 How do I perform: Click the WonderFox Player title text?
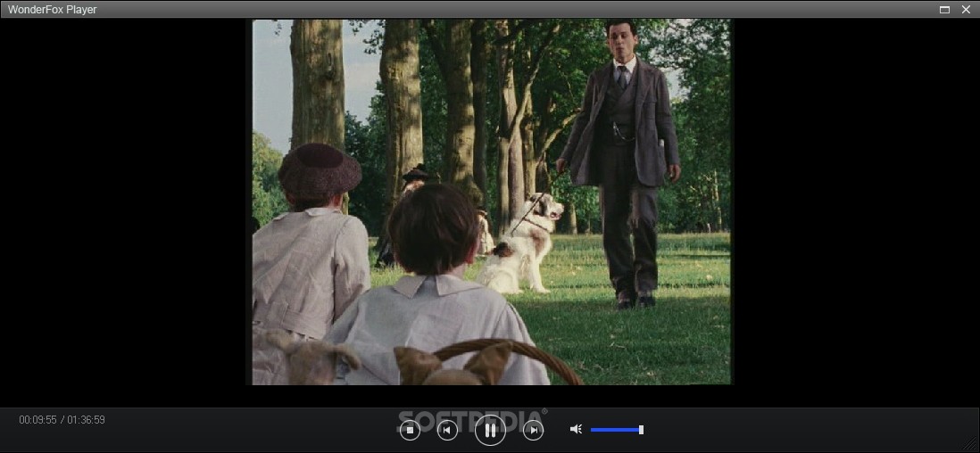52,10
